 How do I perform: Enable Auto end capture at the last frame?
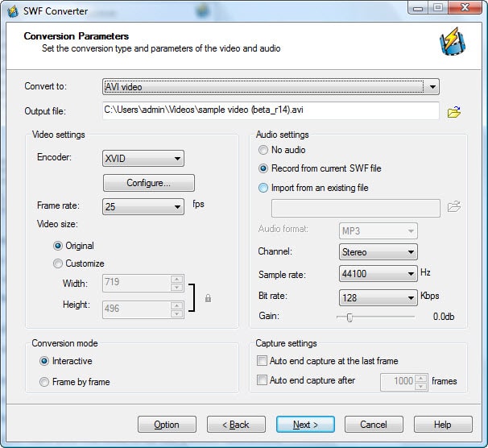click(x=262, y=361)
